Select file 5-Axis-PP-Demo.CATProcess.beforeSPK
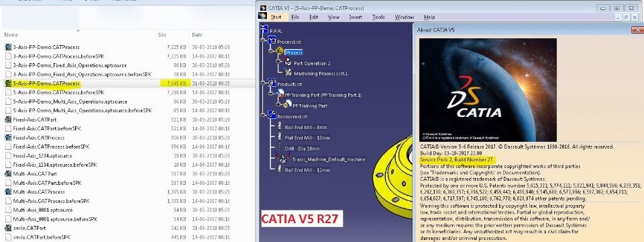This screenshot has width=644, height=242. click(x=58, y=93)
